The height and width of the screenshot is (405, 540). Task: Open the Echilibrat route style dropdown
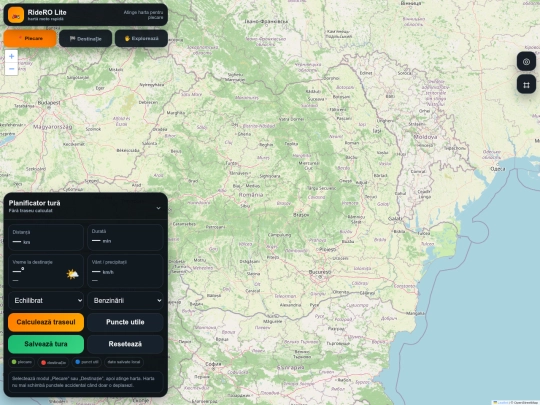(x=46, y=301)
